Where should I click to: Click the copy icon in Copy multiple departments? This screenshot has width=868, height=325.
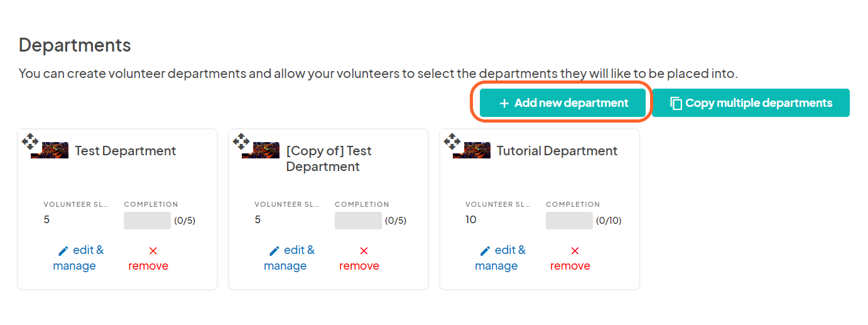coord(676,103)
